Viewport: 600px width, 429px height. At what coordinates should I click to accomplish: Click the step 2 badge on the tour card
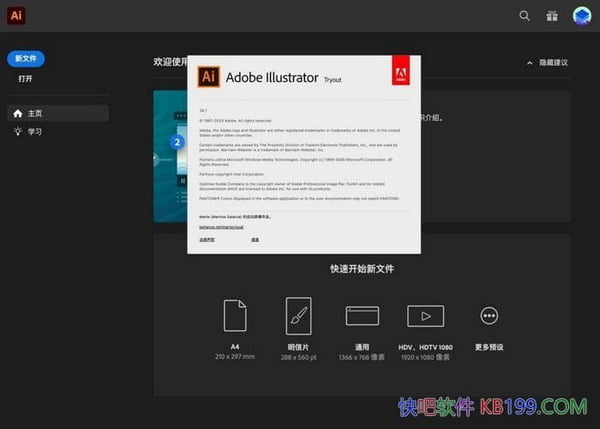point(177,142)
